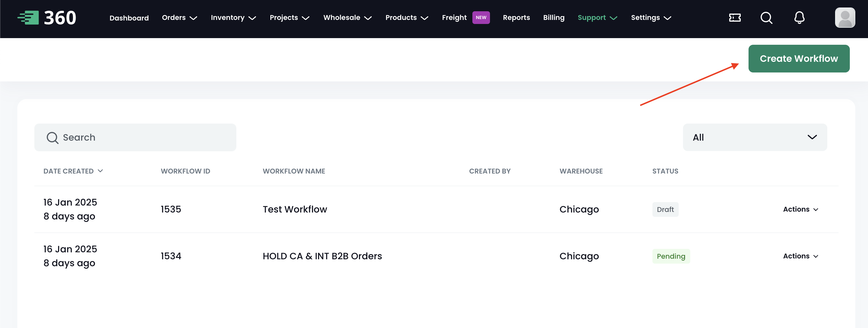Expand the Products menu
The width and height of the screenshot is (868, 328).
407,18
